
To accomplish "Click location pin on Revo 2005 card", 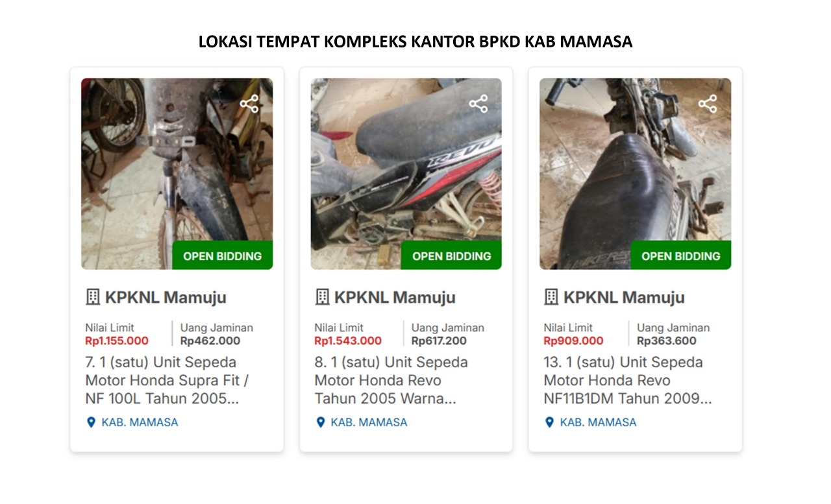I will pos(320,422).
